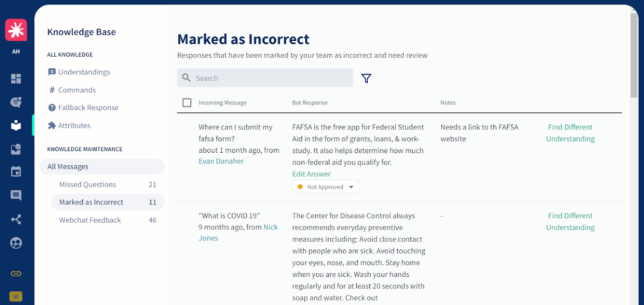Click the share nodes sidebar icon
The image size is (644, 305).
point(16,219)
